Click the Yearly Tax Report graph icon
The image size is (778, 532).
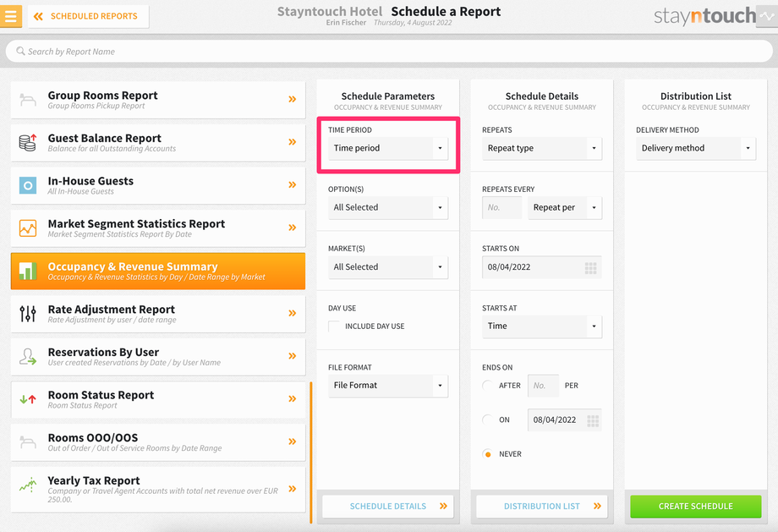tap(28, 485)
